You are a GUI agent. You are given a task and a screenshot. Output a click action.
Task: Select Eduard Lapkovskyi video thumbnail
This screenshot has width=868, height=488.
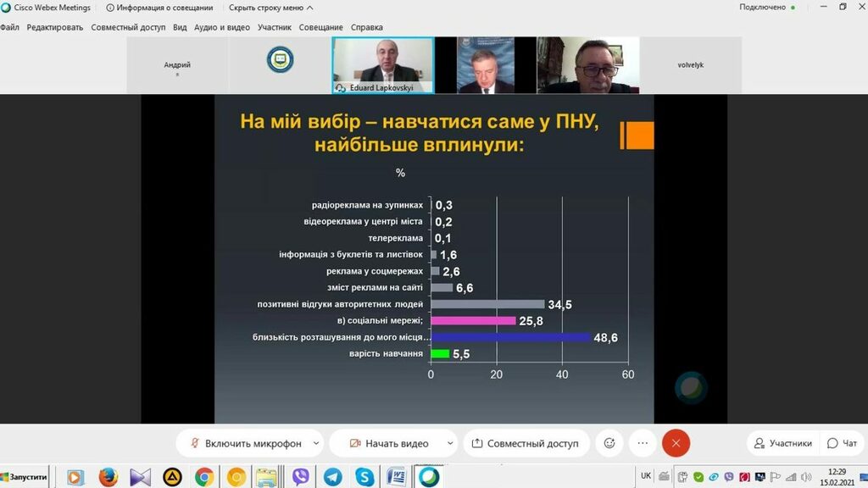(382, 65)
